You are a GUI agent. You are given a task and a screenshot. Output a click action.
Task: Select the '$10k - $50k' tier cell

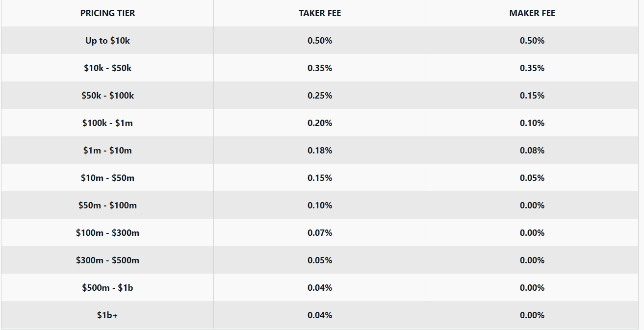tap(107, 68)
